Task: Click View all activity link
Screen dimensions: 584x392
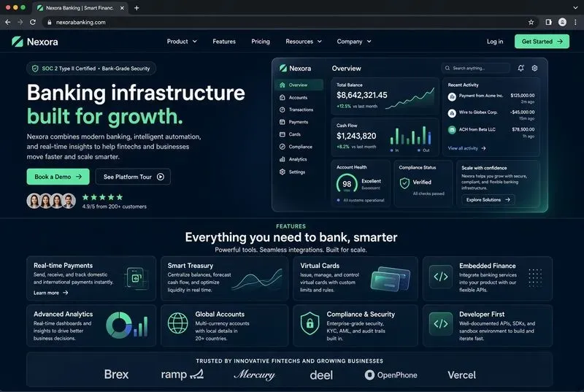Action: click(466, 148)
